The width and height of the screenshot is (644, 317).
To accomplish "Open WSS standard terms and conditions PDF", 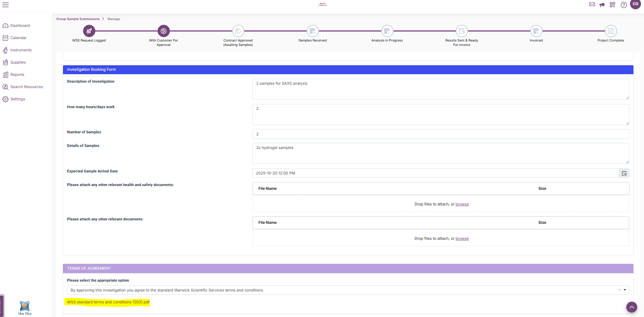I will point(108,302).
